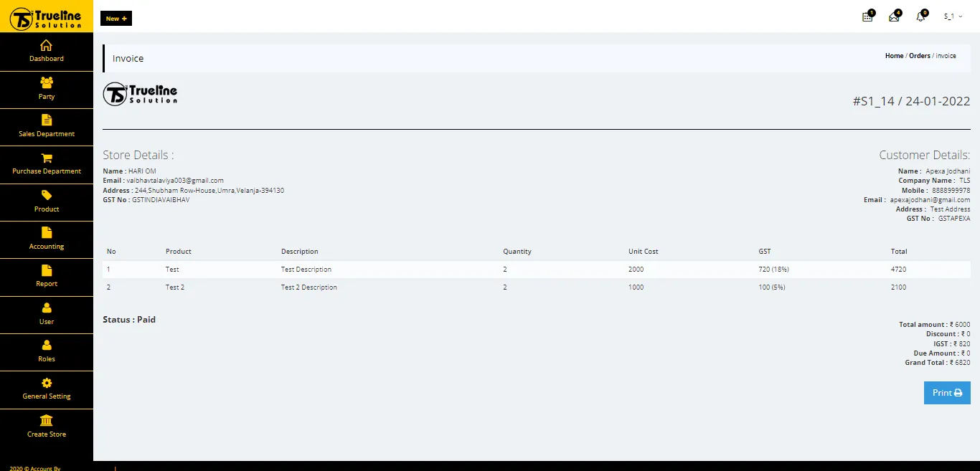The image size is (980, 471).
Task: Click customer email apexajodhani@gmail.com
Action: (930, 200)
